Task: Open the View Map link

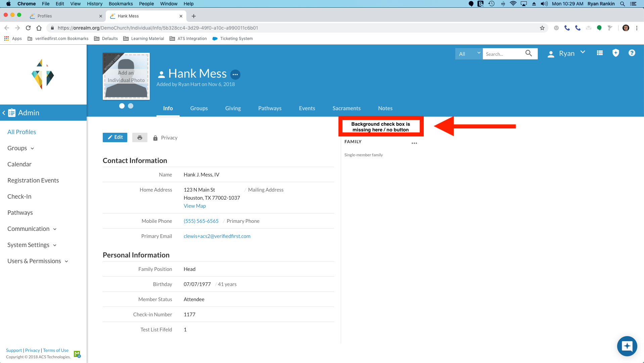Action: 194,206
